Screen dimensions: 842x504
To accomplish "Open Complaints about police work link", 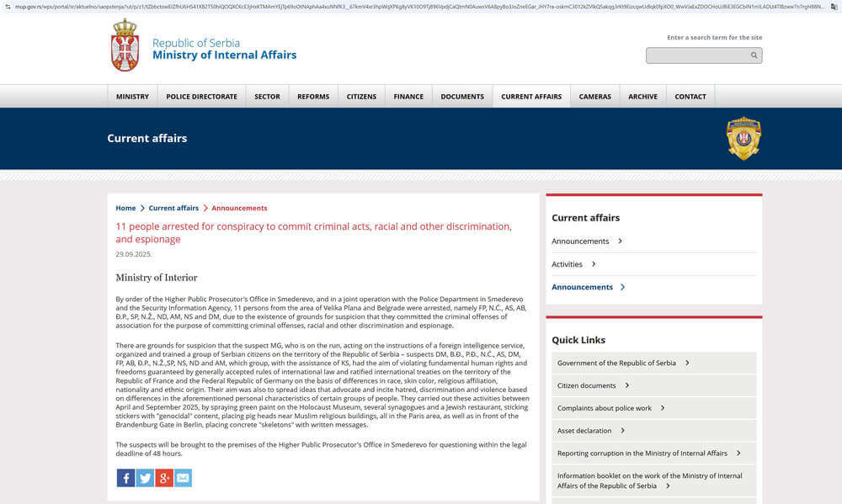I will point(604,408).
